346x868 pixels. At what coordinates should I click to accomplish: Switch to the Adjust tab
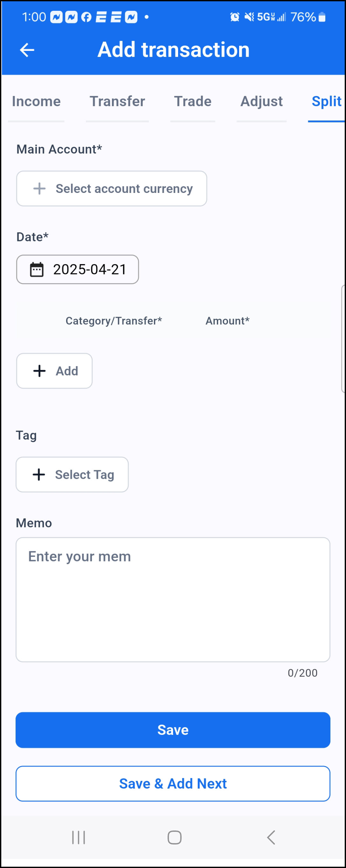pos(262,101)
